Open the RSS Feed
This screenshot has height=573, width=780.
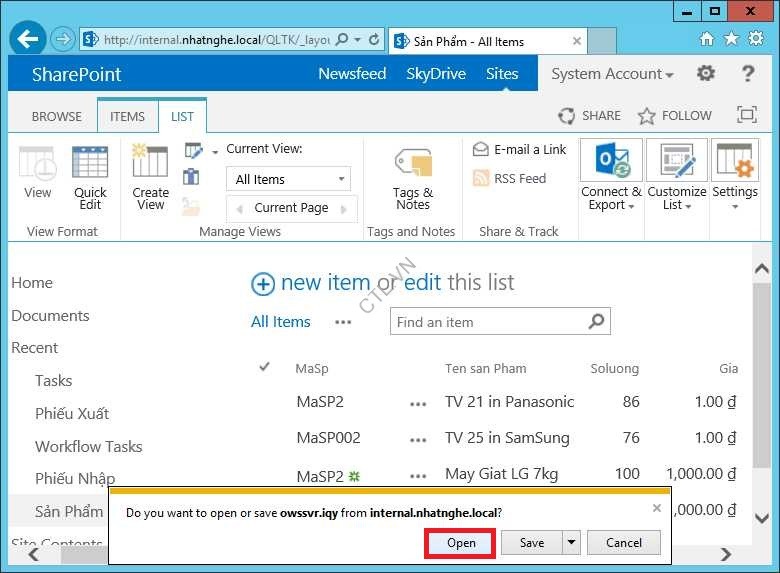[509, 178]
